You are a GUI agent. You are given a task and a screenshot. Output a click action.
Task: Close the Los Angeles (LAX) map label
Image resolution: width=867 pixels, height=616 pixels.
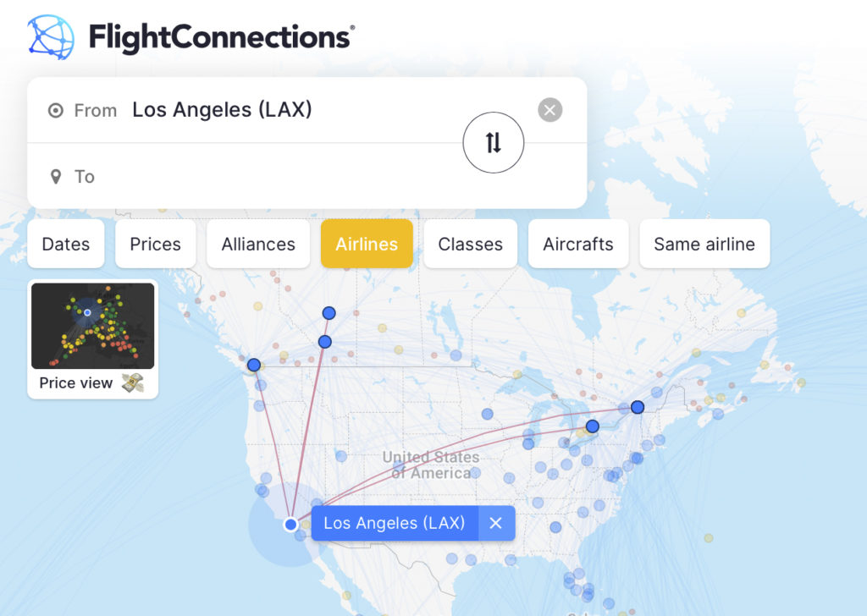click(496, 523)
